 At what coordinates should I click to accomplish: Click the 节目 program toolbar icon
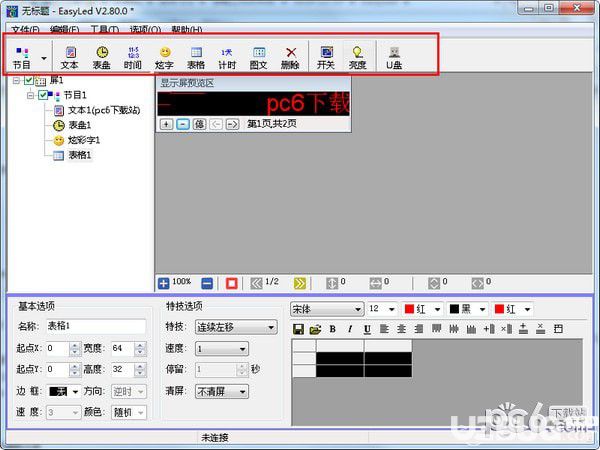[22, 58]
